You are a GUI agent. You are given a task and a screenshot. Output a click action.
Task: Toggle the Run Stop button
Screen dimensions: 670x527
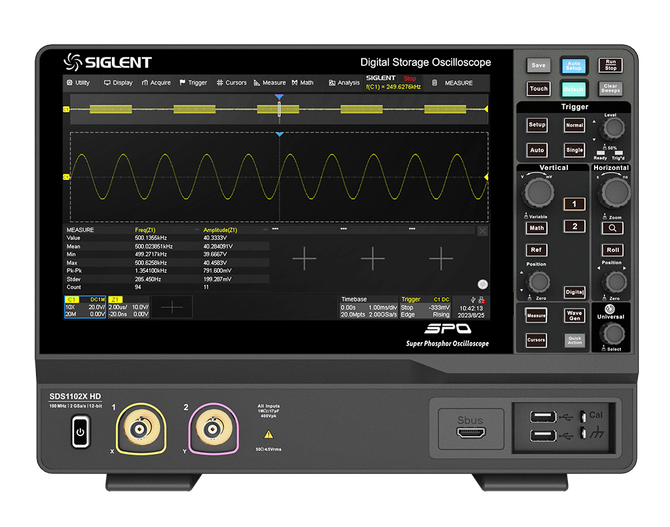[610, 65]
